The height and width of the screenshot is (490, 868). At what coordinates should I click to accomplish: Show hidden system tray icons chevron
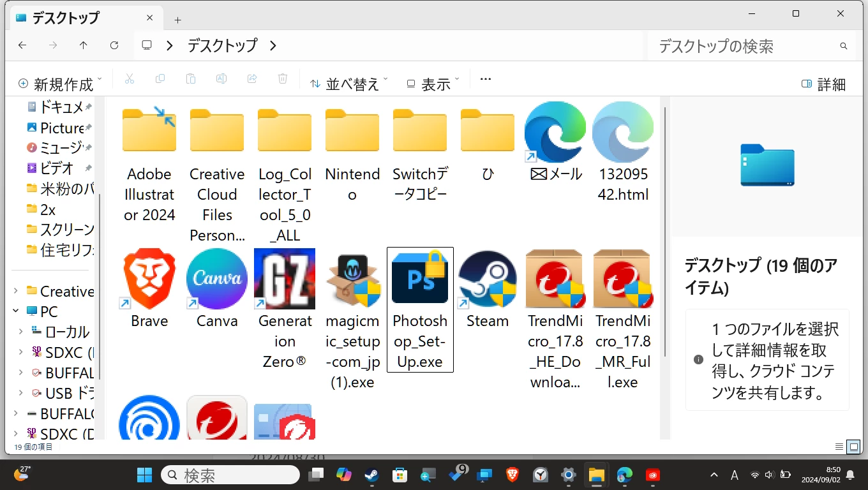[714, 475]
